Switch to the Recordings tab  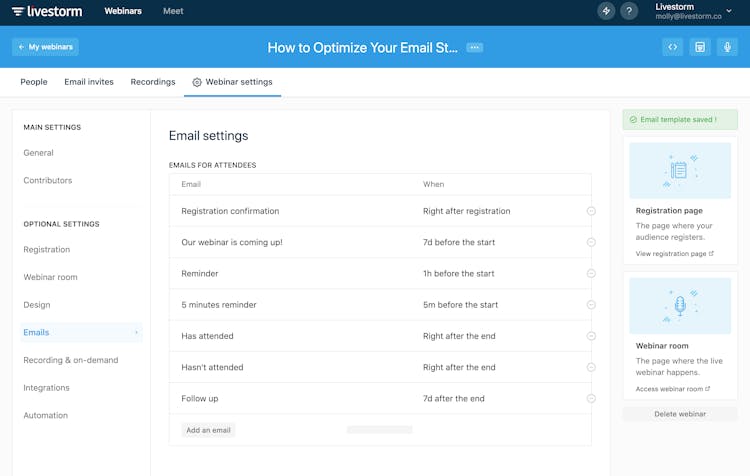click(153, 82)
